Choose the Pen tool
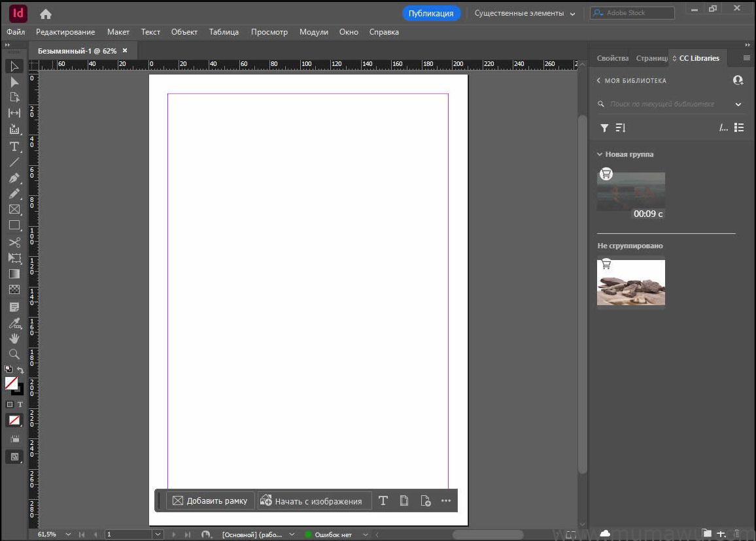This screenshot has width=756, height=541. (x=14, y=178)
